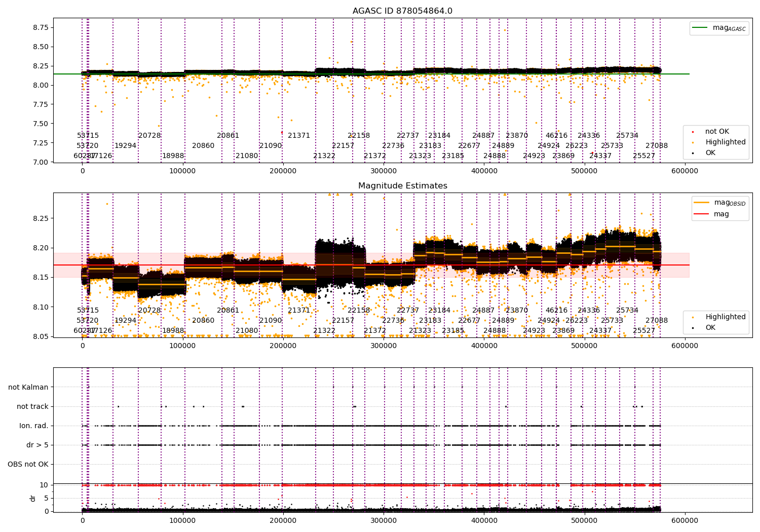This screenshot has width=760, height=532.
Task: Click the 'Ion. rad.' row label
Action: point(34,426)
